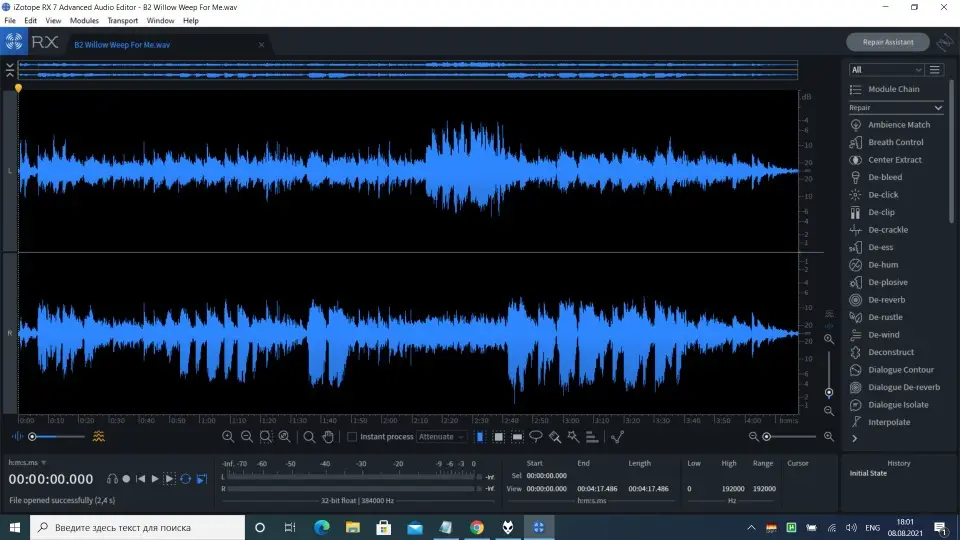The image size is (960, 540).
Task: Open the File menu
Action: (10, 20)
